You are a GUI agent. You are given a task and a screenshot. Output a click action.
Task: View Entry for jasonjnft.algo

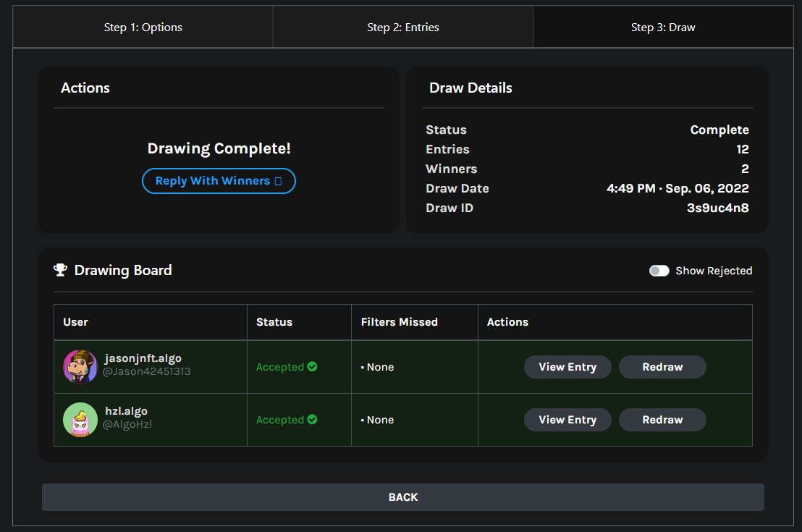point(567,367)
